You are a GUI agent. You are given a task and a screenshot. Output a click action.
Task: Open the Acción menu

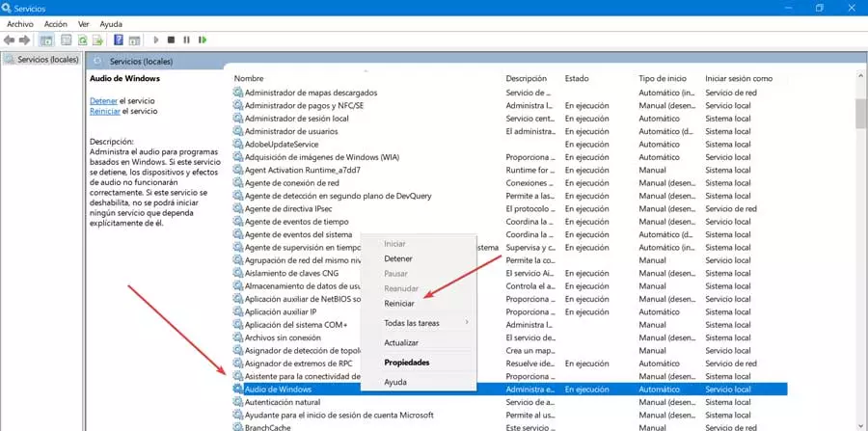[55, 24]
